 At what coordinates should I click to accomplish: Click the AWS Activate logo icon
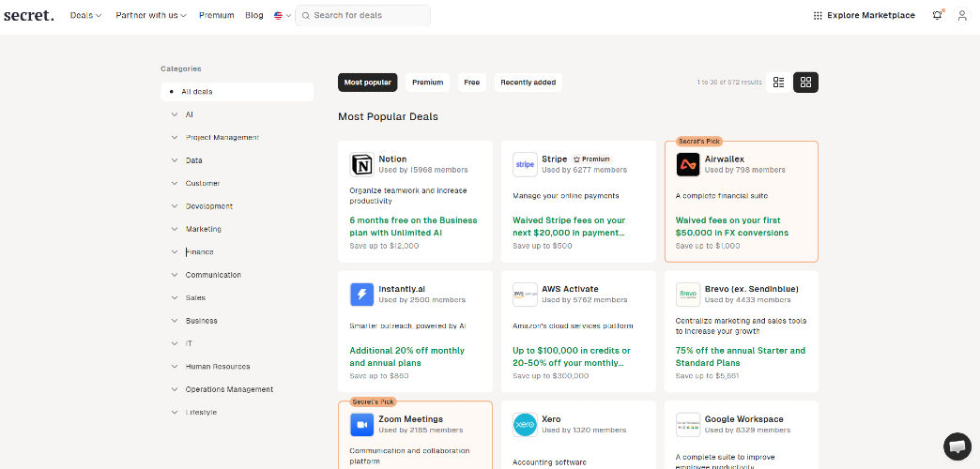[x=525, y=295]
